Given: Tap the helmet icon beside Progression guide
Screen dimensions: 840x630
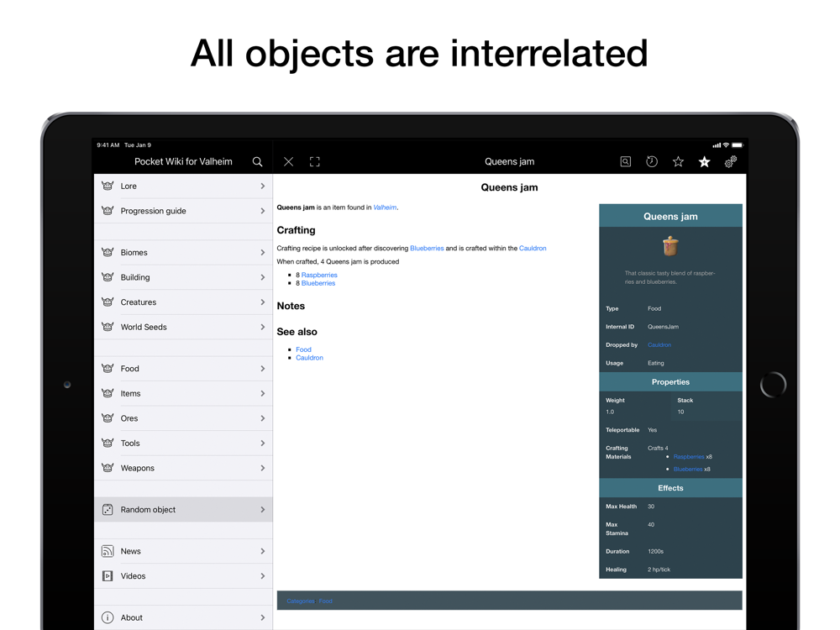Looking at the screenshot, I should click(x=108, y=211).
